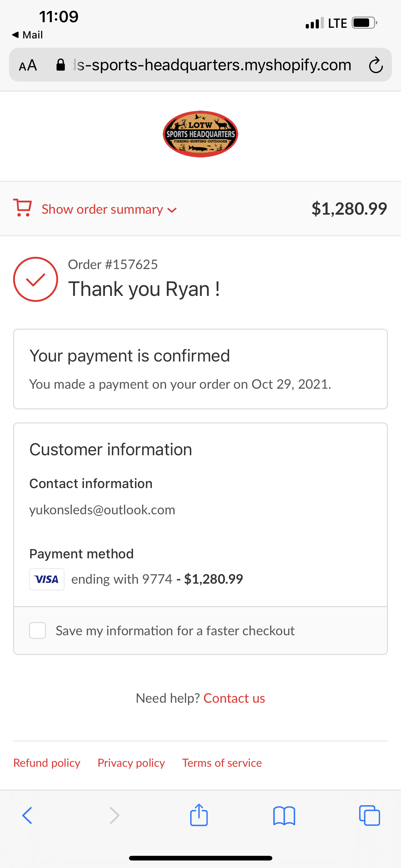Image resolution: width=401 pixels, height=868 pixels.
Task: Open the bookmarks book icon
Action: click(284, 816)
